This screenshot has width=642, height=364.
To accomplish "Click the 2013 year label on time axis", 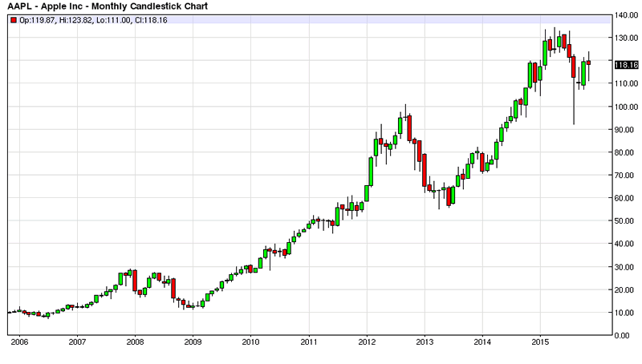I will click(425, 342).
